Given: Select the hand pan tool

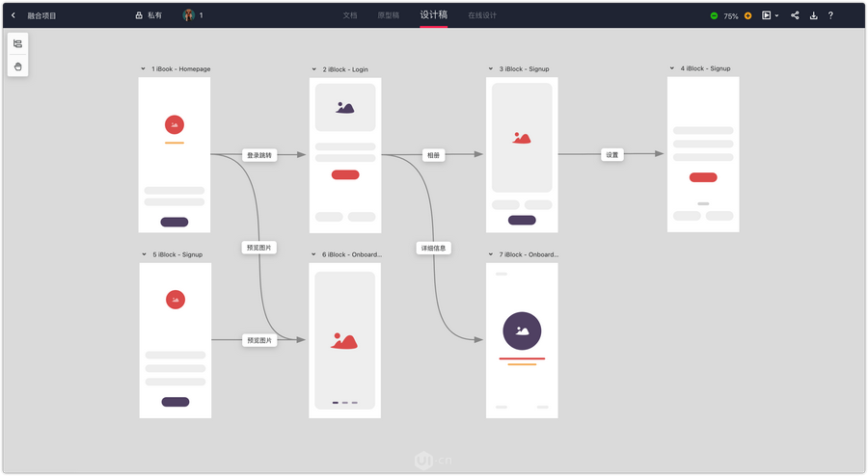Looking at the screenshot, I should tap(17, 66).
